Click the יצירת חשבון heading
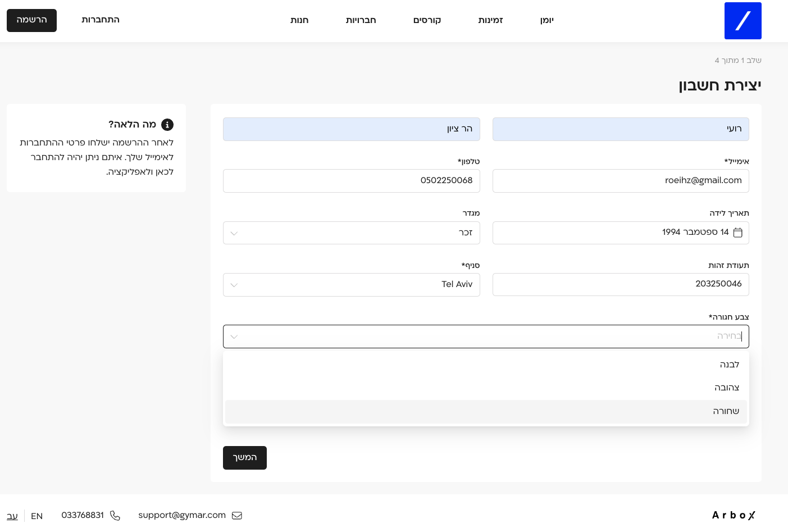The image size is (788, 532). [720, 85]
